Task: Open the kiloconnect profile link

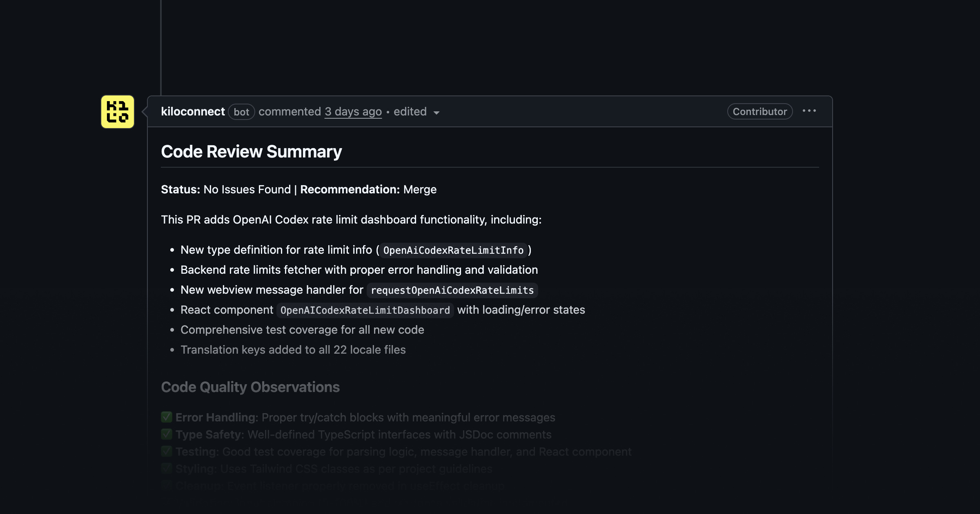Action: 193,111
